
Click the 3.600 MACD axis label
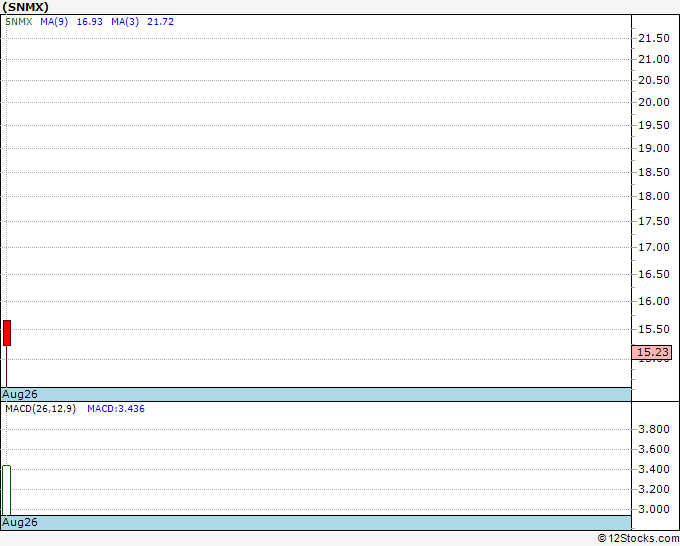pos(654,449)
